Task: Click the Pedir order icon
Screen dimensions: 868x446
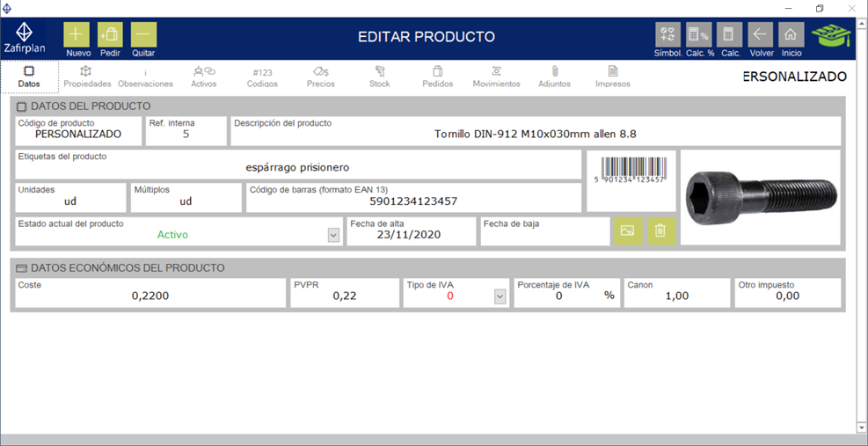Action: (x=110, y=35)
